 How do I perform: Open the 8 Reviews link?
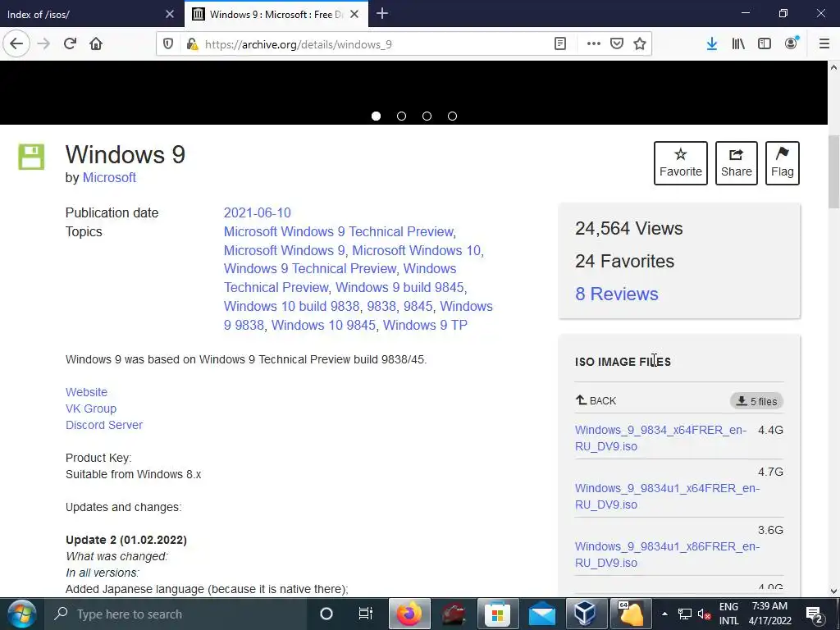tap(617, 294)
